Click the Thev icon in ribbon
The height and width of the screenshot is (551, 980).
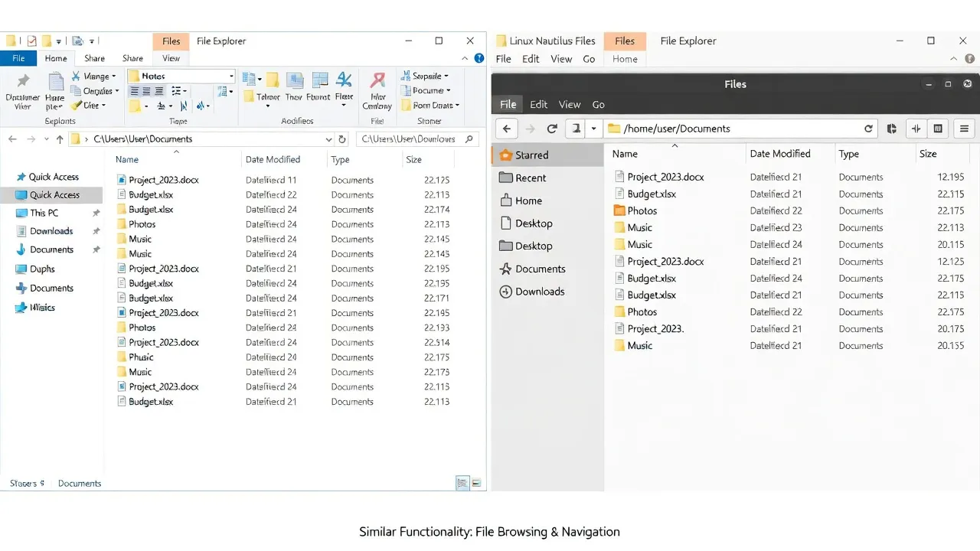pyautogui.click(x=294, y=80)
